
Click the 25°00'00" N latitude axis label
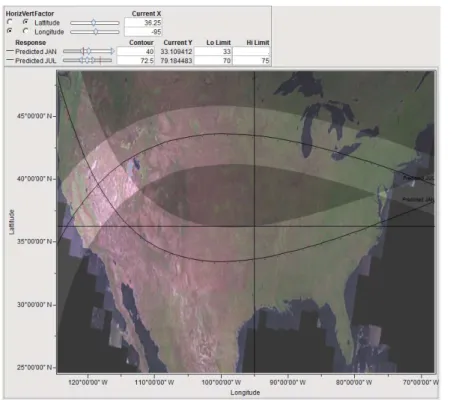[35, 367]
